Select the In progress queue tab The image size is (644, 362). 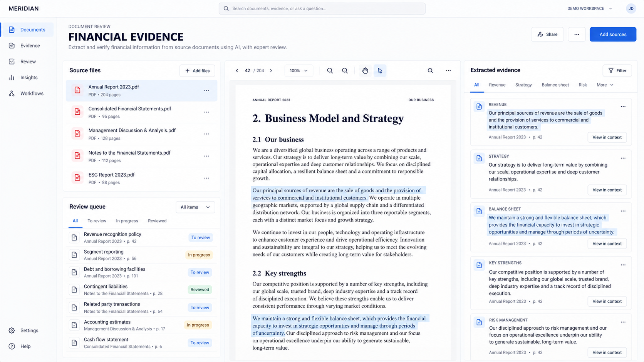click(127, 221)
